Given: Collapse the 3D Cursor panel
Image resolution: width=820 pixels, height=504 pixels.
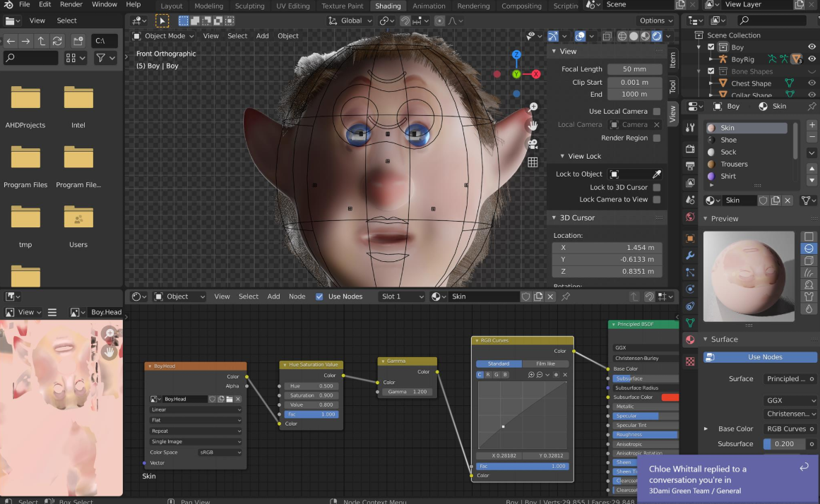Looking at the screenshot, I should 554,217.
